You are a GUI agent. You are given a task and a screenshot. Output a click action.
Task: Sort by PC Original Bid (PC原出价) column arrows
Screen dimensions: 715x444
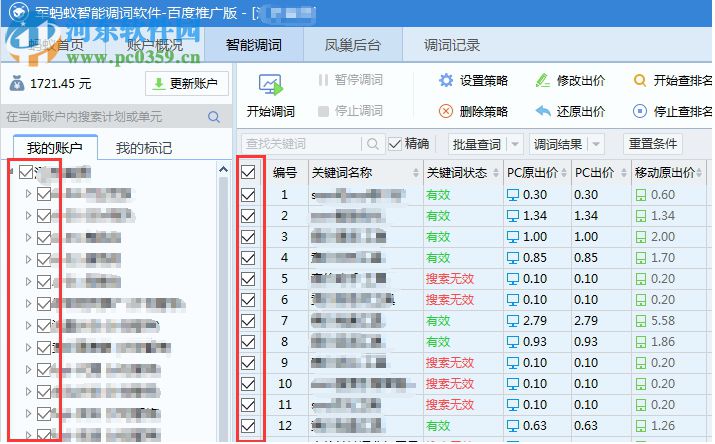point(564,173)
